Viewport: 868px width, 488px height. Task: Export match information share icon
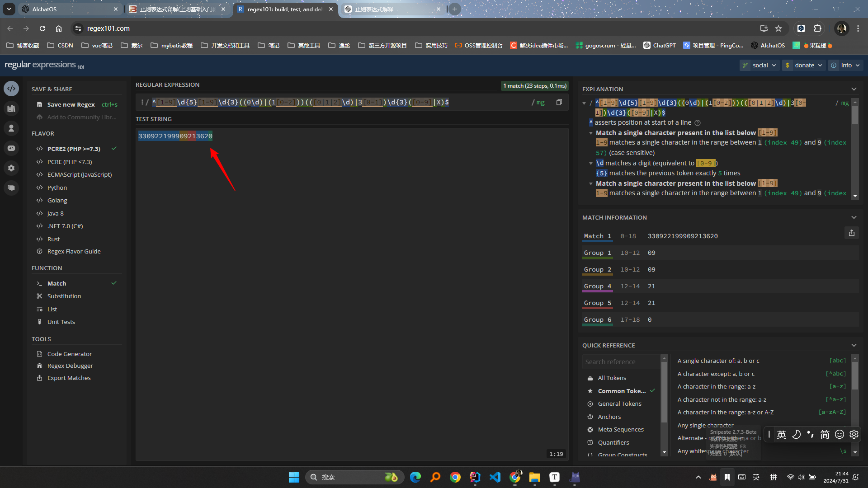(x=851, y=233)
